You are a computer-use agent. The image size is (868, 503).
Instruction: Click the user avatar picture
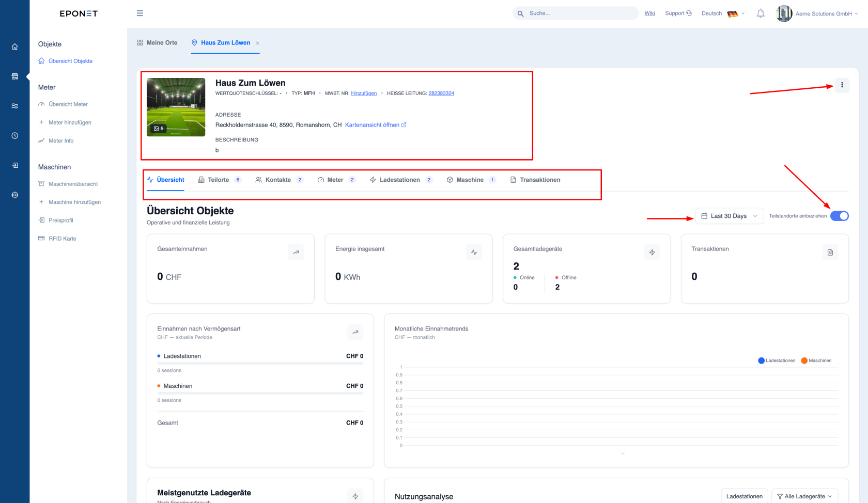[784, 13]
